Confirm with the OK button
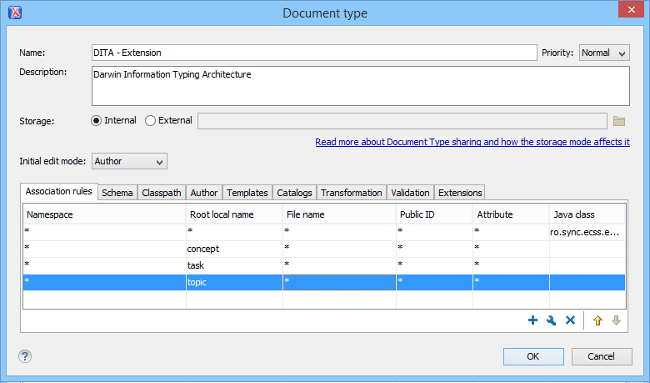The height and width of the screenshot is (383, 650). coord(533,356)
